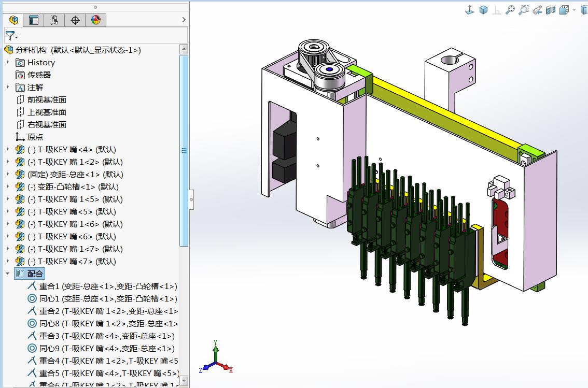This screenshot has width=588, height=388.
Task: Open the FeatureManager design tree tab
Action: [x=13, y=20]
